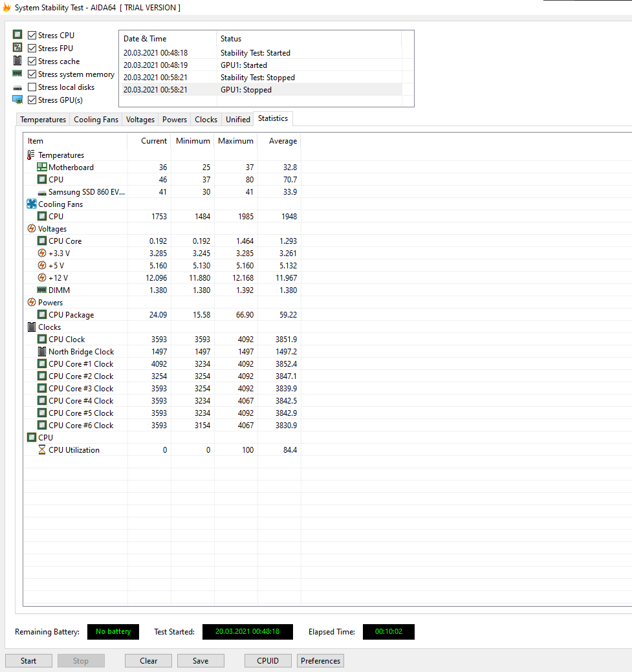Click the CPU Clock row label

67,340
